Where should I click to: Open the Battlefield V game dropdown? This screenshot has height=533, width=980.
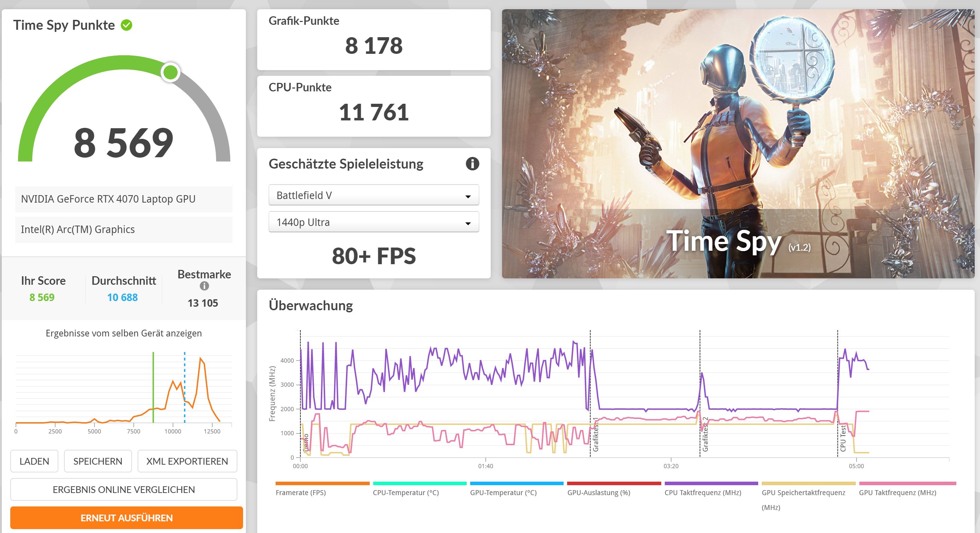(x=373, y=195)
